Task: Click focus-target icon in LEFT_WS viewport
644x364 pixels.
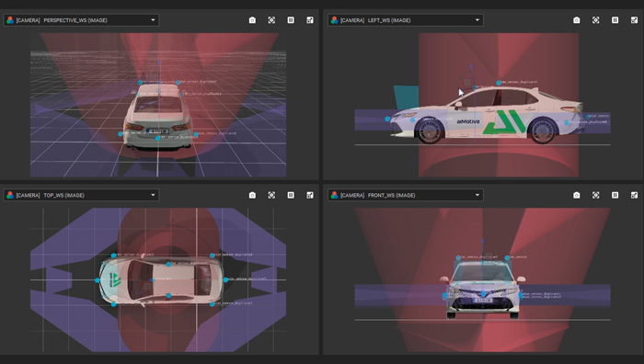Action: [x=596, y=20]
